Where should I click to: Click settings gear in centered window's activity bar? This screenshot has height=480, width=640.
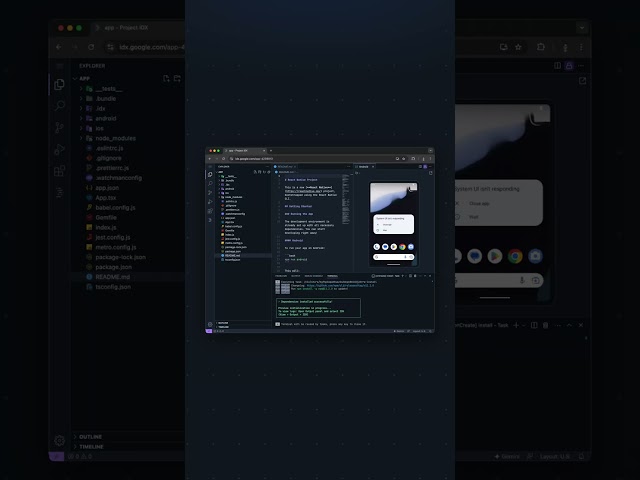point(210,324)
